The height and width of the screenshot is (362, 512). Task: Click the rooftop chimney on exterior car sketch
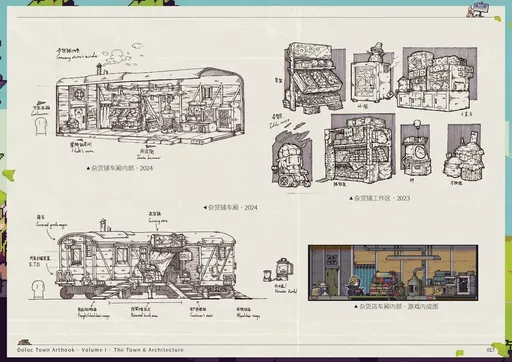click(104, 226)
